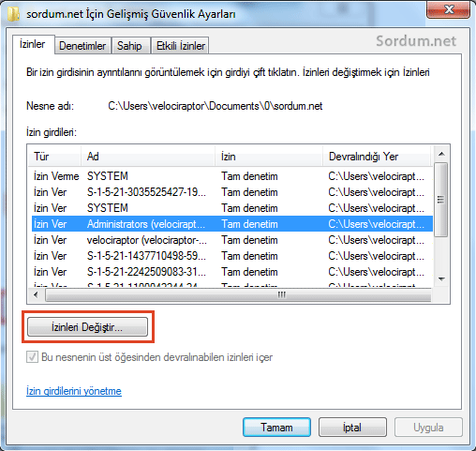This screenshot has width=476, height=451.
Task: Cancel using the İptal button
Action: [352, 428]
